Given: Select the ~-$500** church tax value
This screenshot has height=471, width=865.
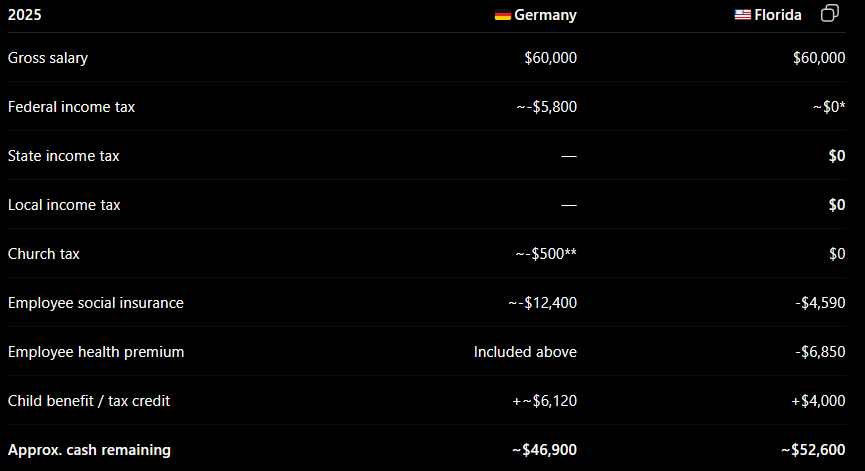Looking at the screenshot, I should [x=546, y=254].
